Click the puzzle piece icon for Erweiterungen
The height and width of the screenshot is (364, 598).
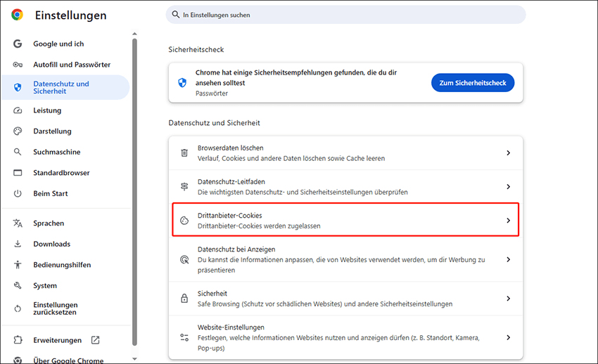18,340
